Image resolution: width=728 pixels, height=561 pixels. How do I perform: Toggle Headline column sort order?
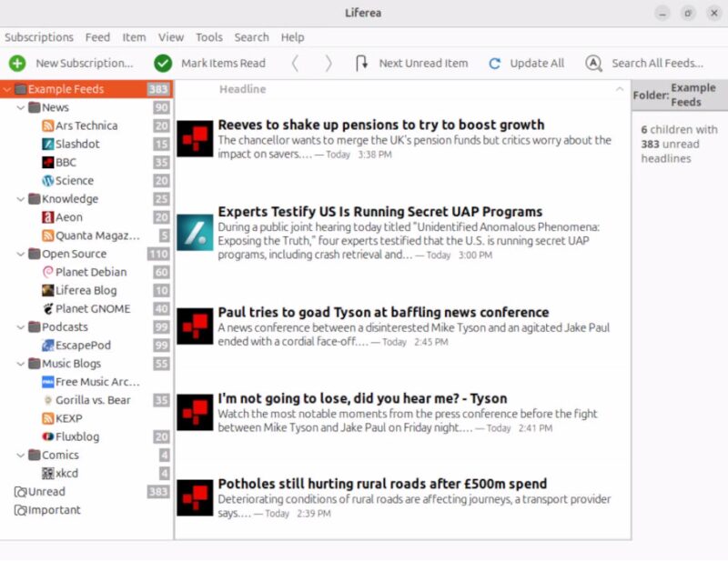point(240,89)
